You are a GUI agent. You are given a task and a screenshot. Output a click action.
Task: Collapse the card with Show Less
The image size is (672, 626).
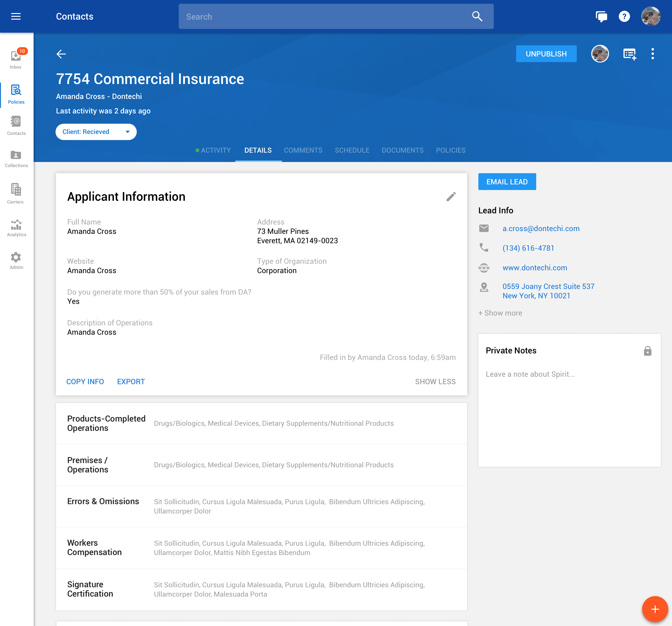click(x=435, y=381)
